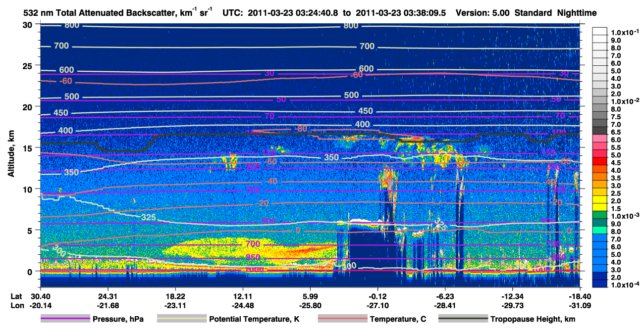
Task: Click the salmon Temperature legend line sample
Action: 342,319
